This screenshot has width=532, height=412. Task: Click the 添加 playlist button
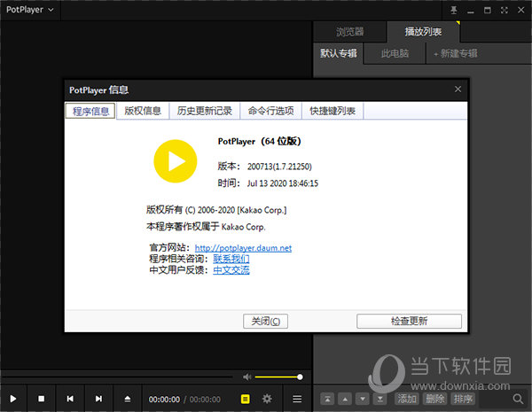coord(407,399)
